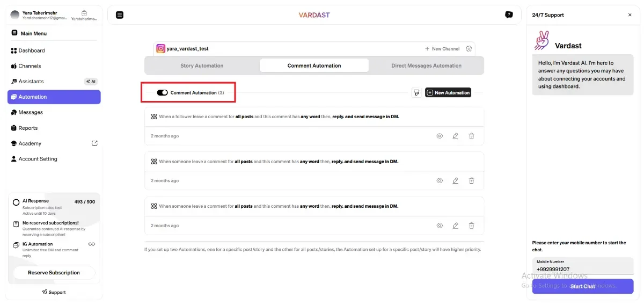
Task: Click the VARDAST logo in the header
Action: click(314, 15)
